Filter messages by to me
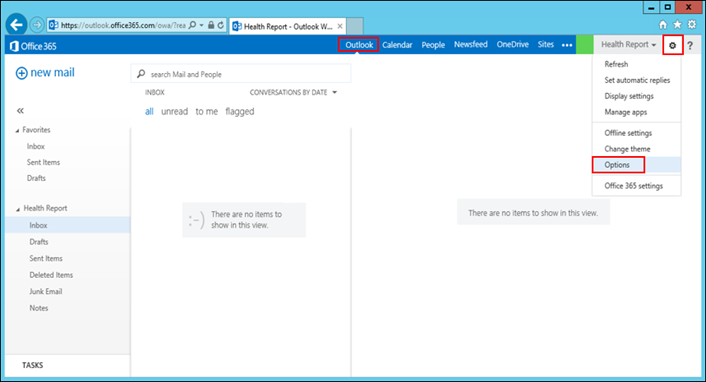706x382 pixels. click(x=206, y=111)
